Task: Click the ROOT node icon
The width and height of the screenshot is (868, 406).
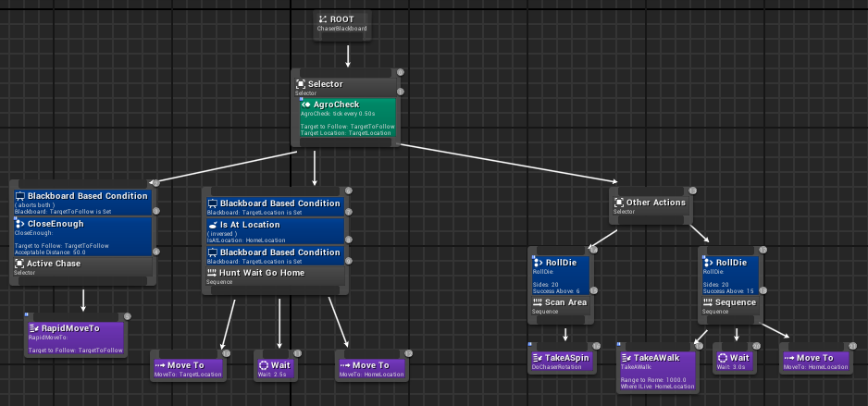Action: click(323, 19)
